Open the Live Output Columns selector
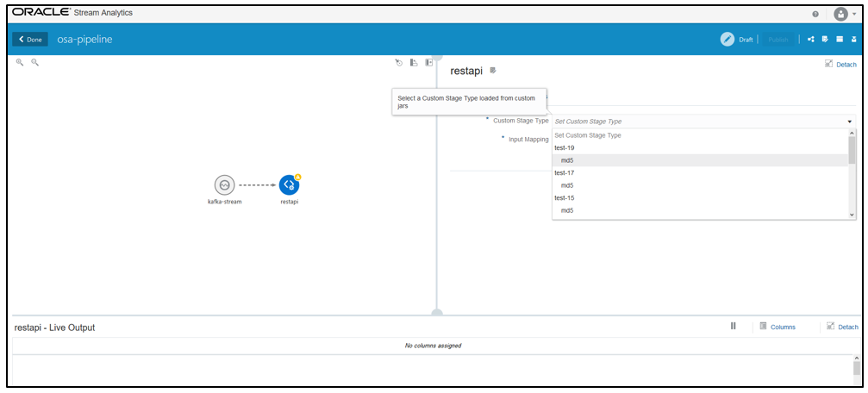 [777, 327]
